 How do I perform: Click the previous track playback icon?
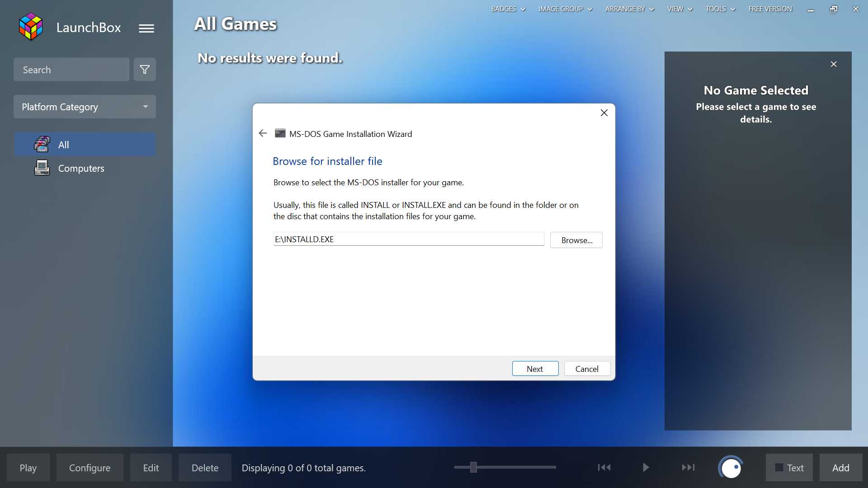(x=604, y=468)
